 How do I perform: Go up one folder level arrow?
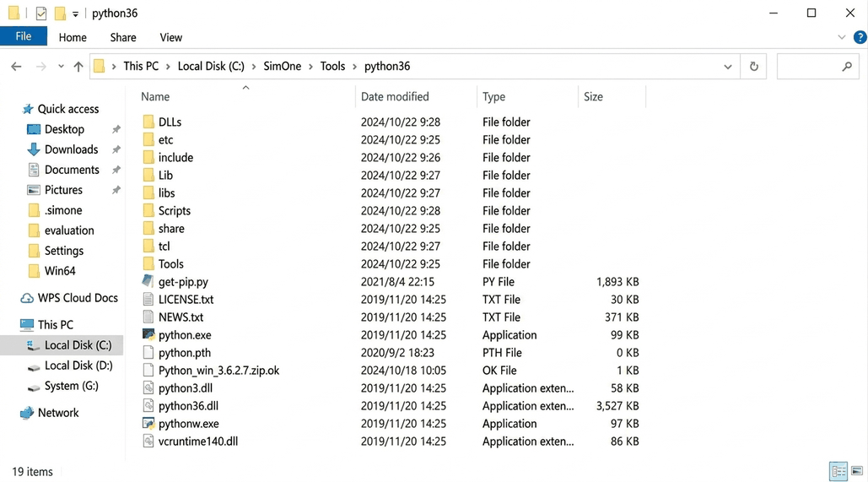point(78,67)
